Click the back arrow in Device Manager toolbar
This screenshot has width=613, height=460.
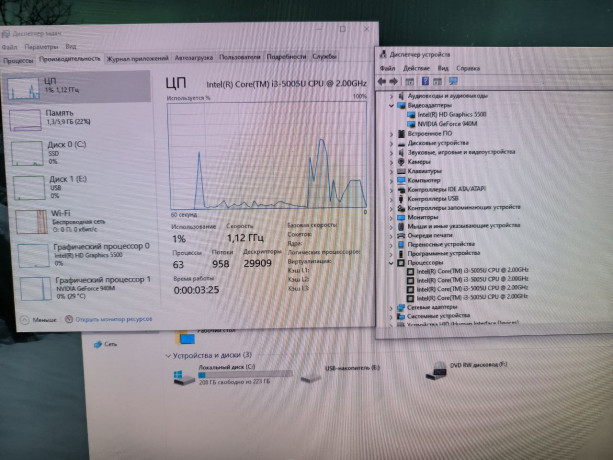[x=382, y=81]
